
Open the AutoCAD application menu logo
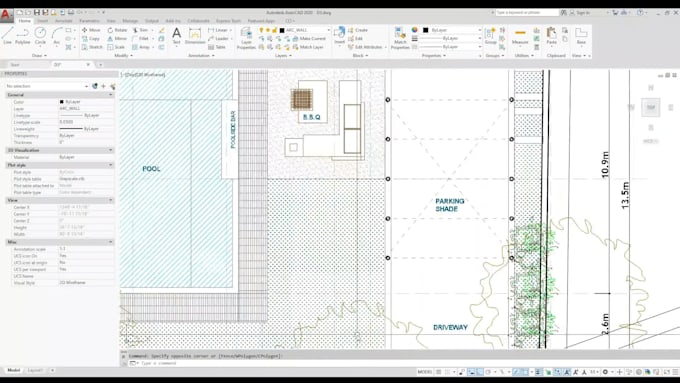(x=6, y=15)
